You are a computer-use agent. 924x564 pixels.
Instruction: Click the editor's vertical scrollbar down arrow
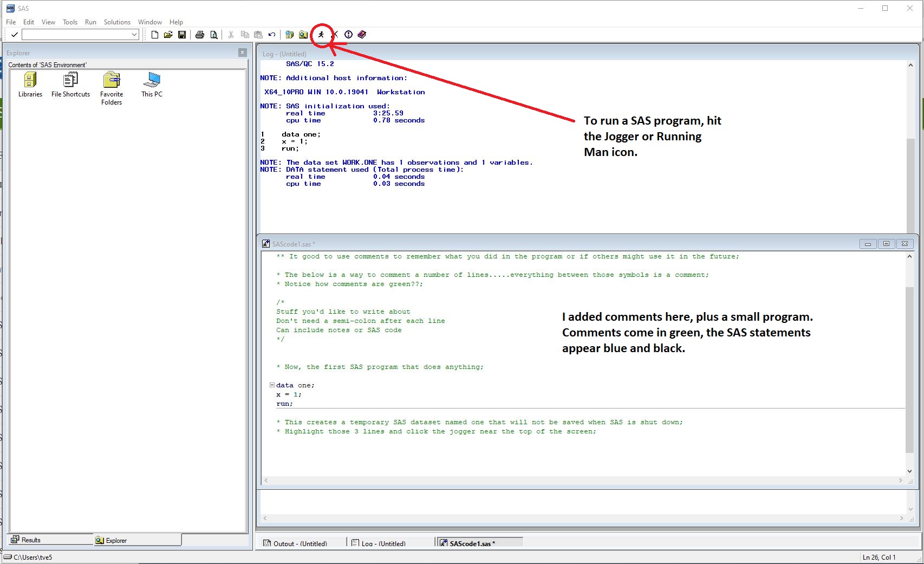coord(909,471)
